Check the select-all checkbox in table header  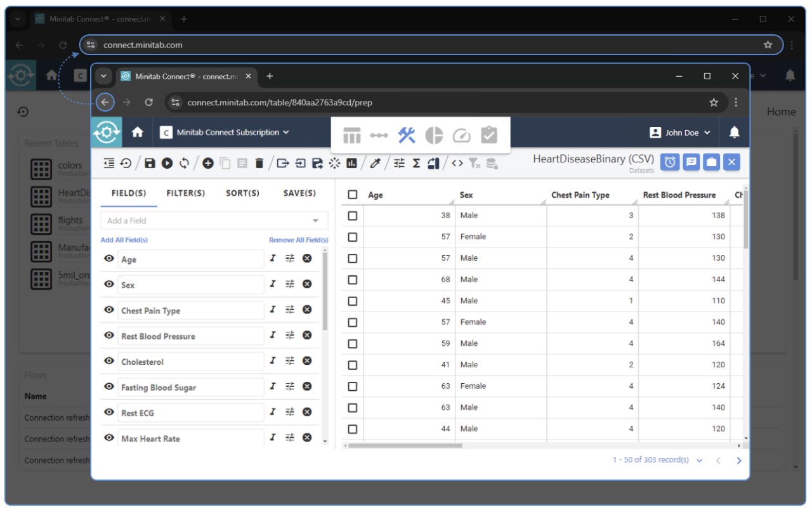pyautogui.click(x=353, y=195)
